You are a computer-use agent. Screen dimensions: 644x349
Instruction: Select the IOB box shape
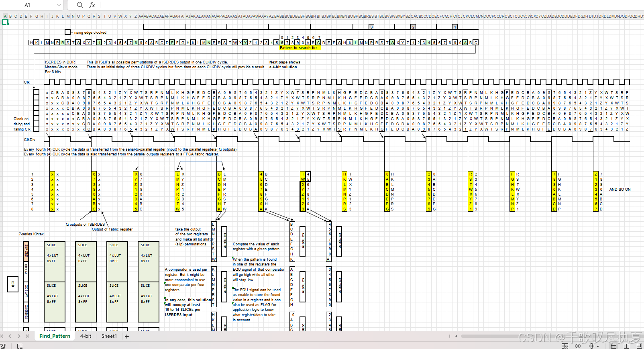click(13, 284)
